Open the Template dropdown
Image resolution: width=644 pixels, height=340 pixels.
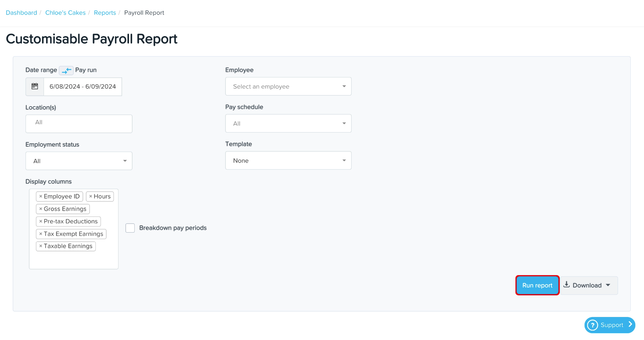[x=288, y=161]
